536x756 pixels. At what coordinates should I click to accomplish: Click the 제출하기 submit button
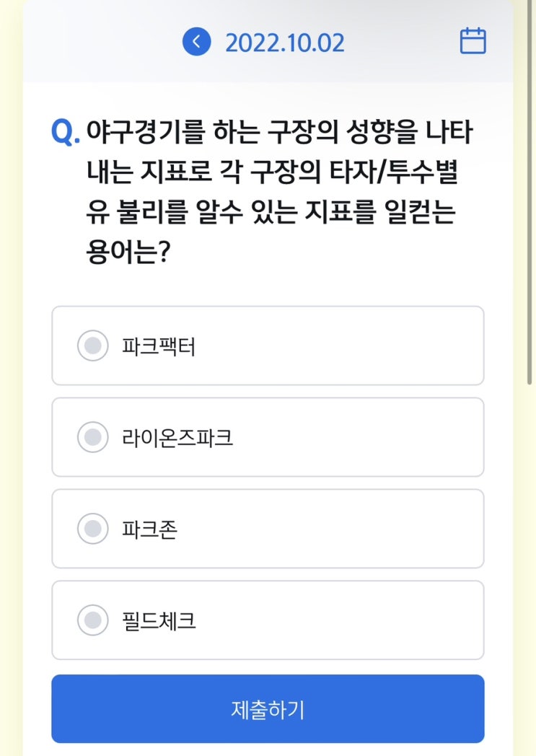(268, 708)
